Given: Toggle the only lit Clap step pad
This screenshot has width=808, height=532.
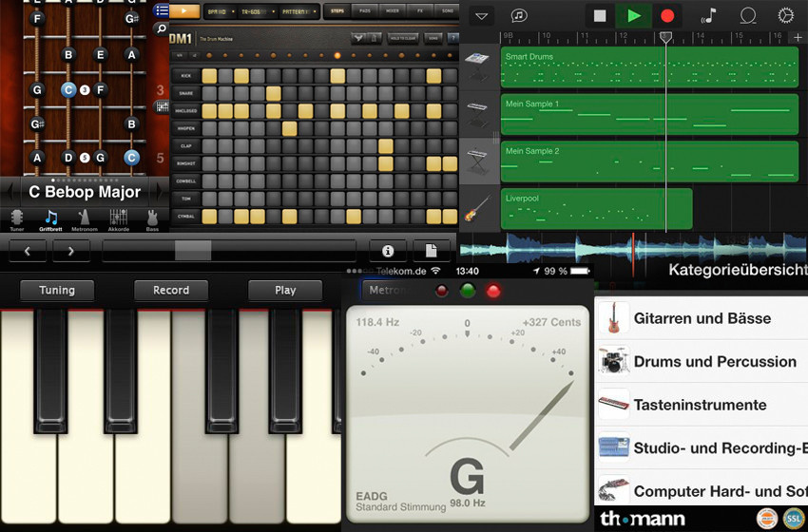Looking at the screenshot, I should coord(385,145).
